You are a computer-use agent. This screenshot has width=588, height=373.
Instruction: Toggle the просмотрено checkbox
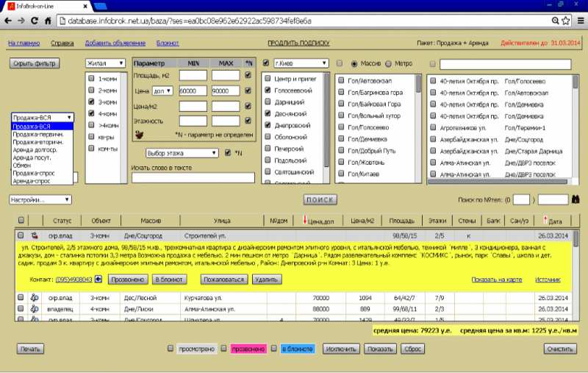pos(171,349)
